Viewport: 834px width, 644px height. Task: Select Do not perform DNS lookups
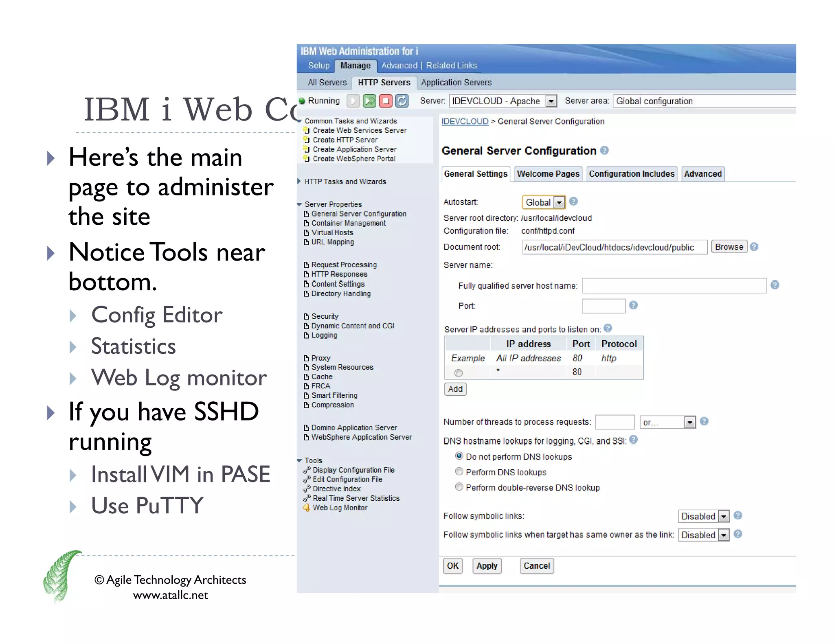pyautogui.click(x=459, y=456)
